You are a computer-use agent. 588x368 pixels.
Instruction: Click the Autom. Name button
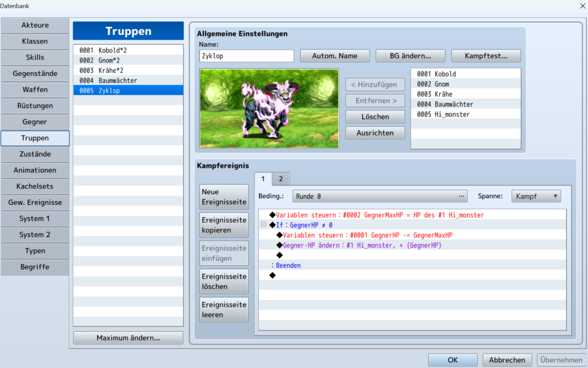tap(335, 56)
